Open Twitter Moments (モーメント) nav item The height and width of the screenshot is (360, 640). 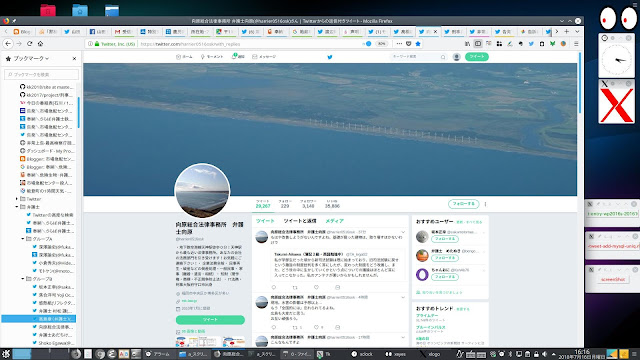click(x=211, y=57)
